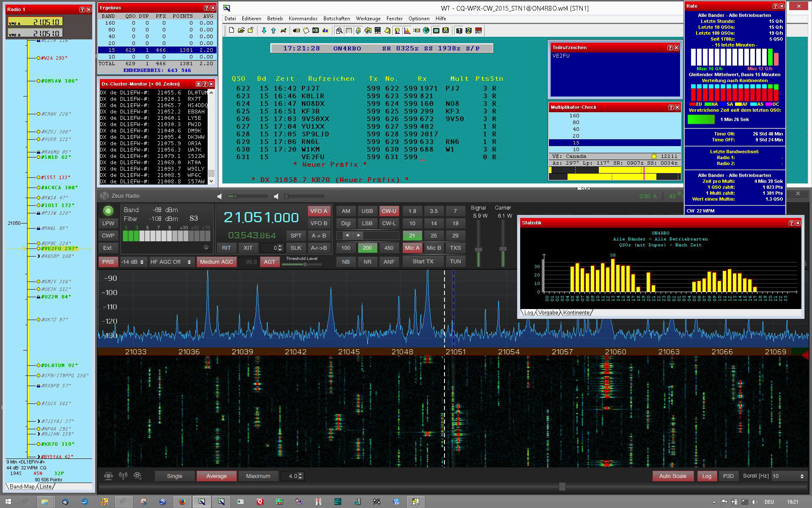Viewport: 812px width, 508px height.
Task: Open a log file via folder icon
Action: tap(241, 30)
